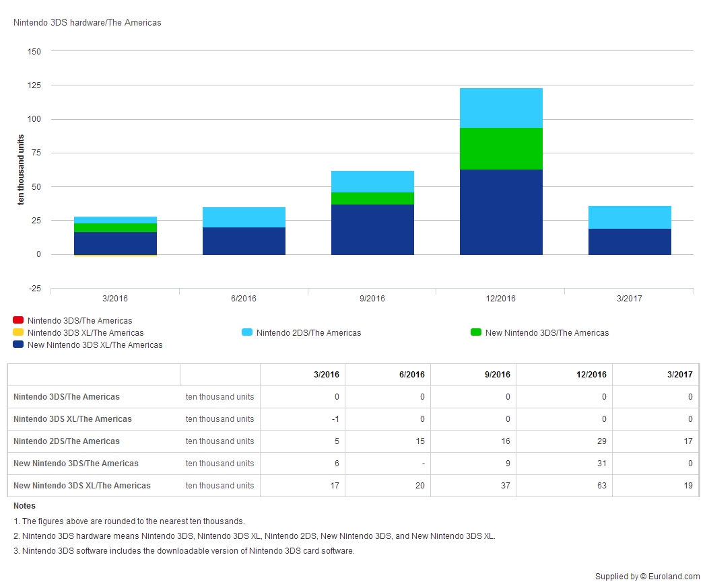Click the light blue bar segment for 9/2016
This screenshot has width=707, height=588.
pyautogui.click(x=372, y=182)
